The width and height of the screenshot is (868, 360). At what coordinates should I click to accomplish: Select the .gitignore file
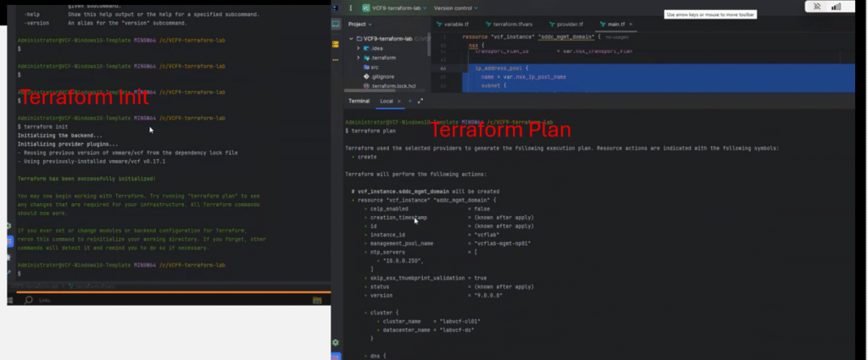pos(382,76)
